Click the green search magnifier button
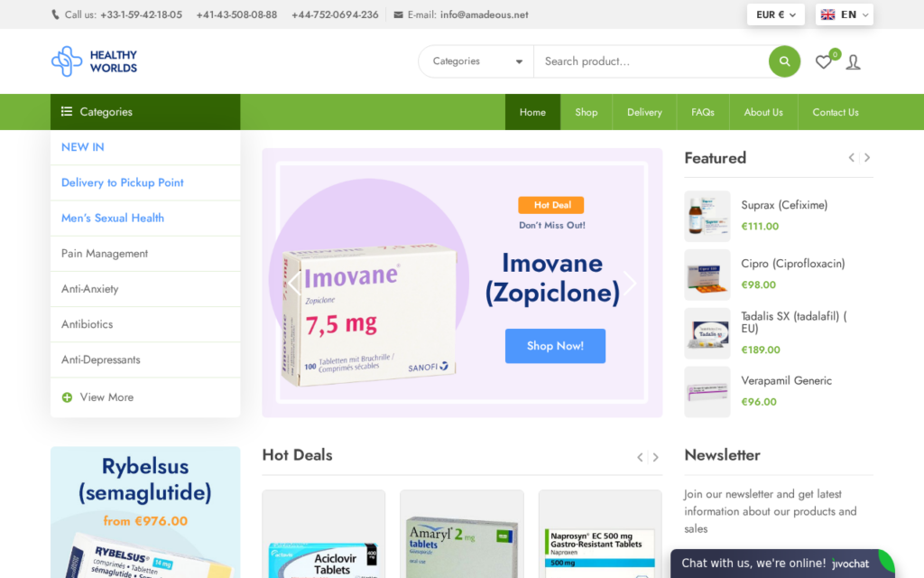 784,61
